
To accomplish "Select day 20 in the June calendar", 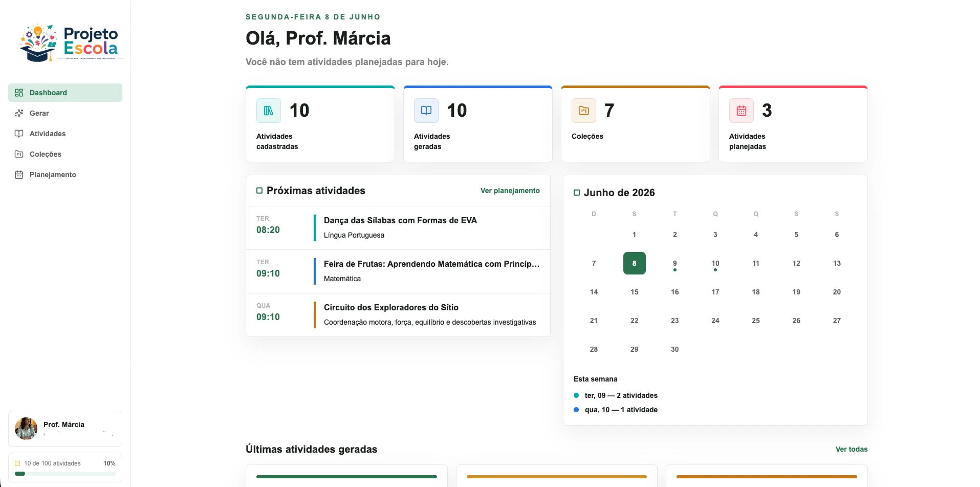I will (837, 292).
